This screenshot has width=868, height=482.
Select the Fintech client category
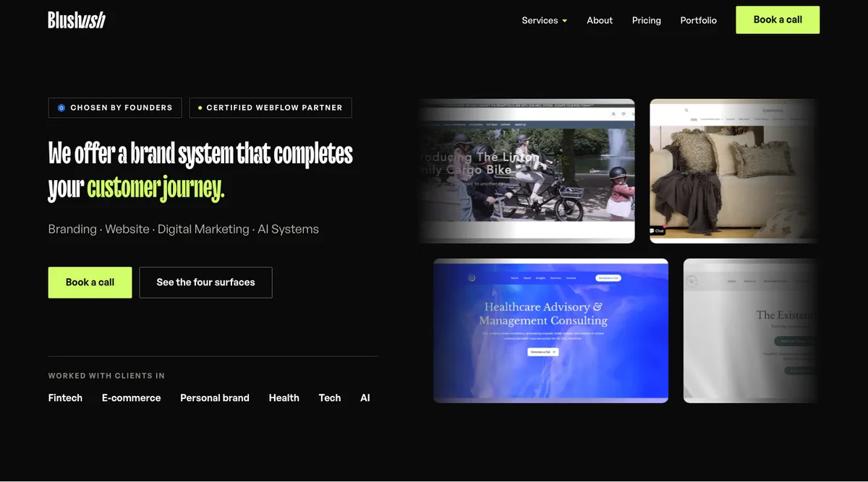click(x=65, y=397)
